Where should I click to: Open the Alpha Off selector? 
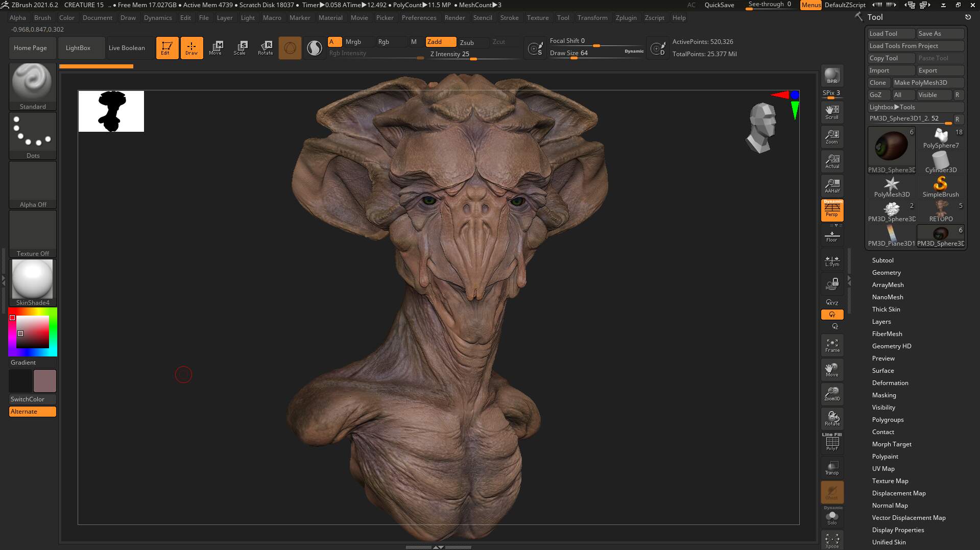click(x=33, y=184)
